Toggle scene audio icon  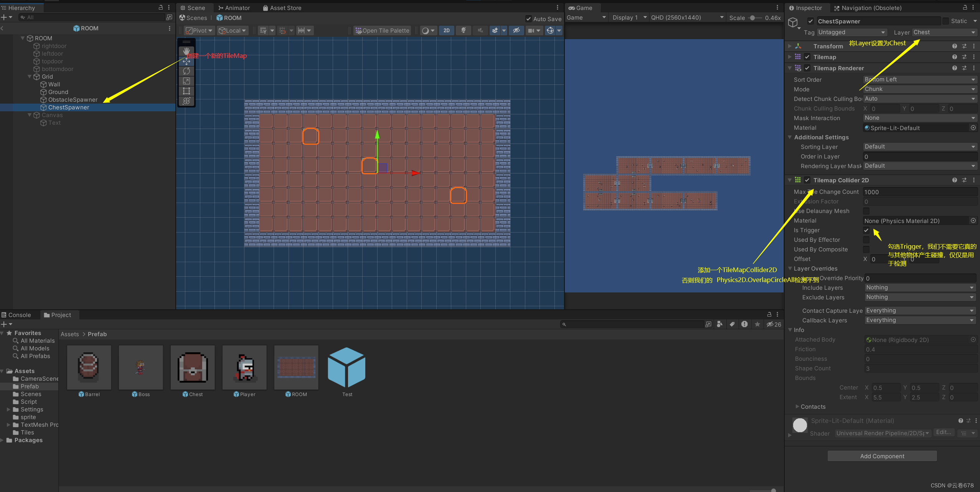(x=479, y=30)
